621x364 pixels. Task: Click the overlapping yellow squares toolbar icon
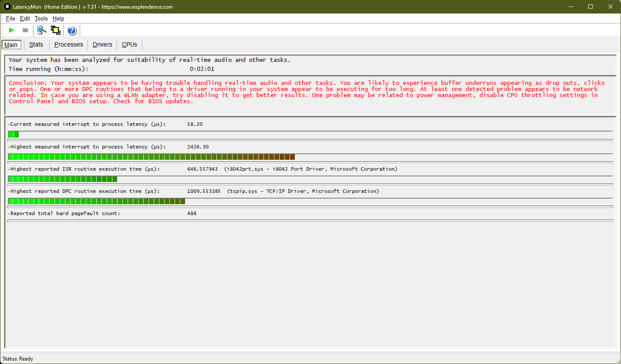coord(55,30)
